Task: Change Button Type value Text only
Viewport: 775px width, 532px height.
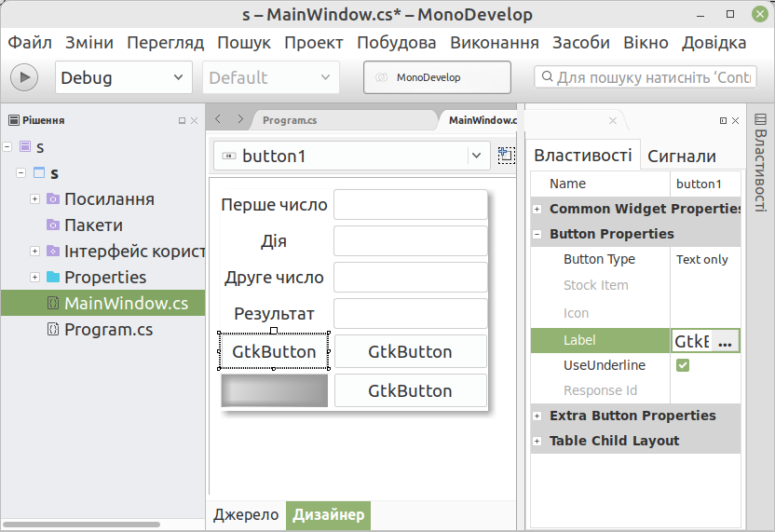Action: tap(705, 260)
